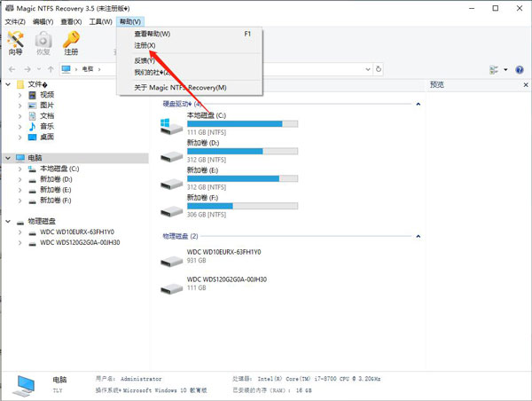Click the blue help question icon
Image resolution: width=532 pixels, height=401 pixels.
tap(519, 69)
